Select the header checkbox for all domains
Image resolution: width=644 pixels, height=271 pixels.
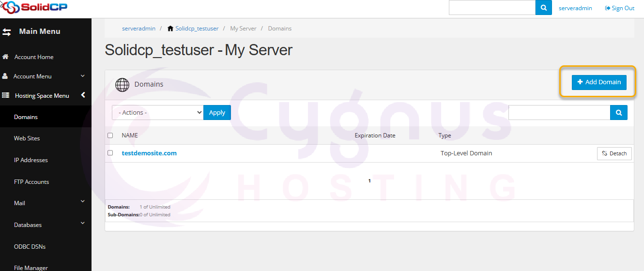(110, 135)
